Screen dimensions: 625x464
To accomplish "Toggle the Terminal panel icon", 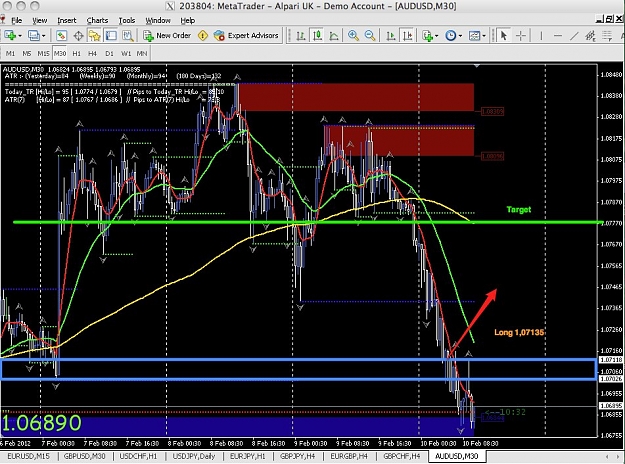I will click(111, 36).
